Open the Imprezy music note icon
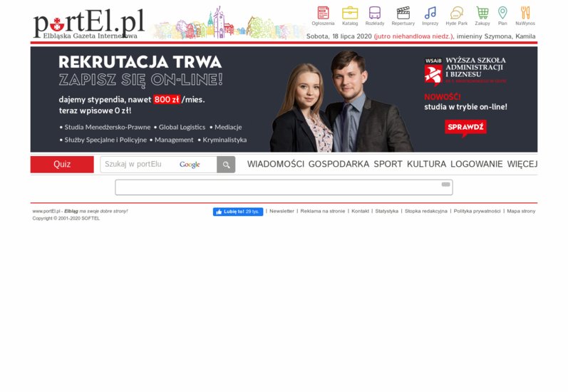Viewport: 568px width, 392px height. click(x=430, y=16)
